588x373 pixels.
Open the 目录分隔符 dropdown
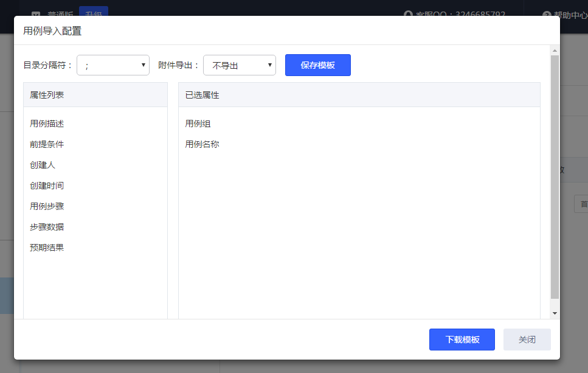point(113,65)
